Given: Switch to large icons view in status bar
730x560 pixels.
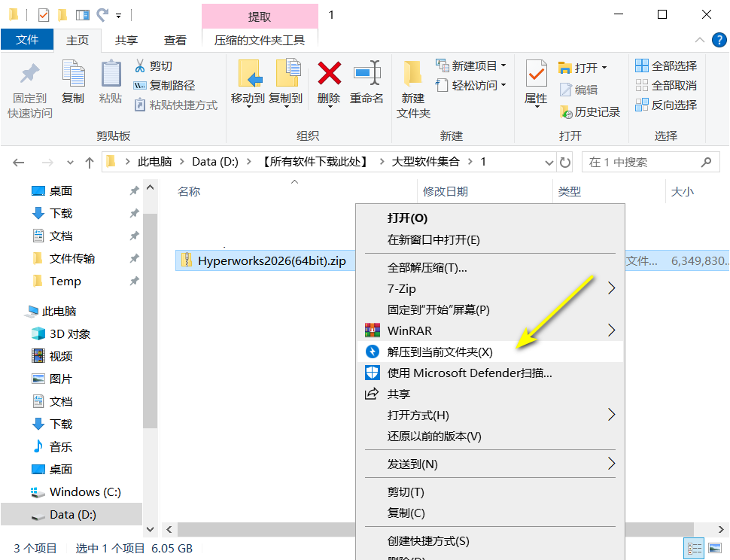Looking at the screenshot, I should point(715,549).
